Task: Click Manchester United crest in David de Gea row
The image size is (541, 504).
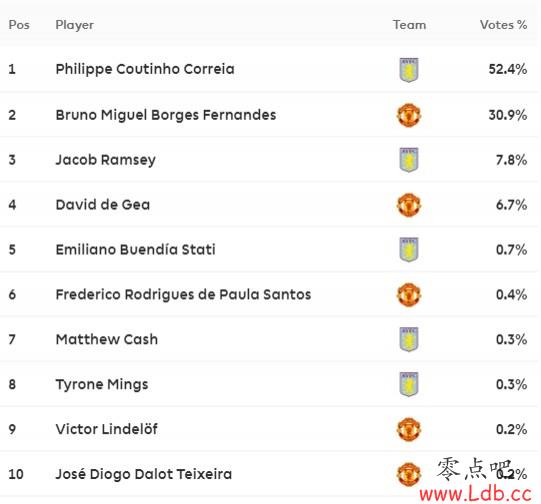Action: point(409,205)
